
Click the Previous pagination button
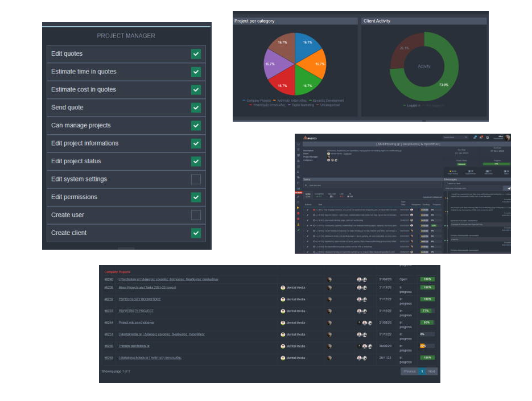(x=410, y=371)
